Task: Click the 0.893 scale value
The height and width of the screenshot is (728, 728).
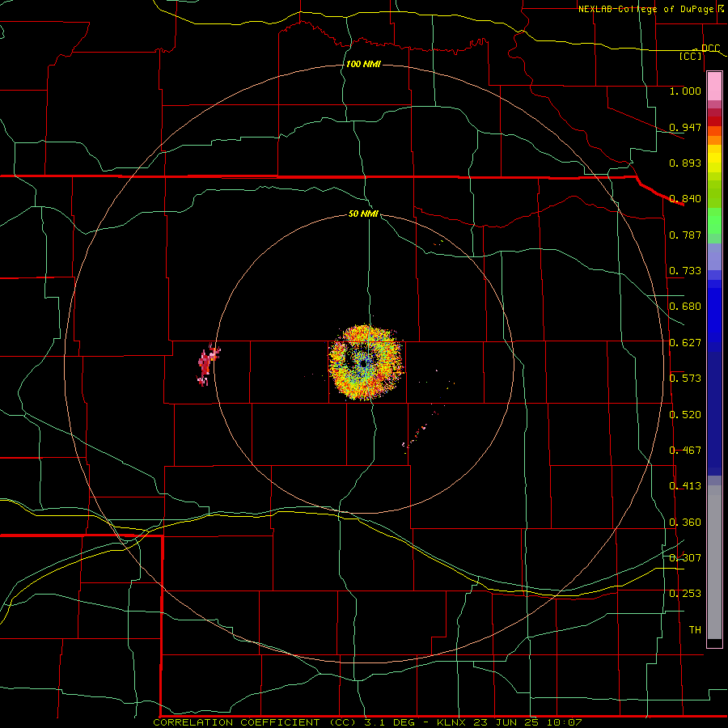Action: click(685, 163)
